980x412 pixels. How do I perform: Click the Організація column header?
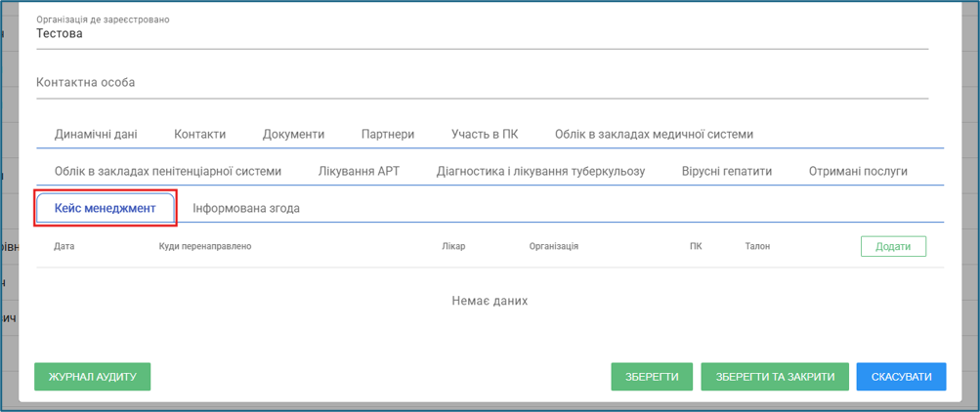click(x=554, y=247)
